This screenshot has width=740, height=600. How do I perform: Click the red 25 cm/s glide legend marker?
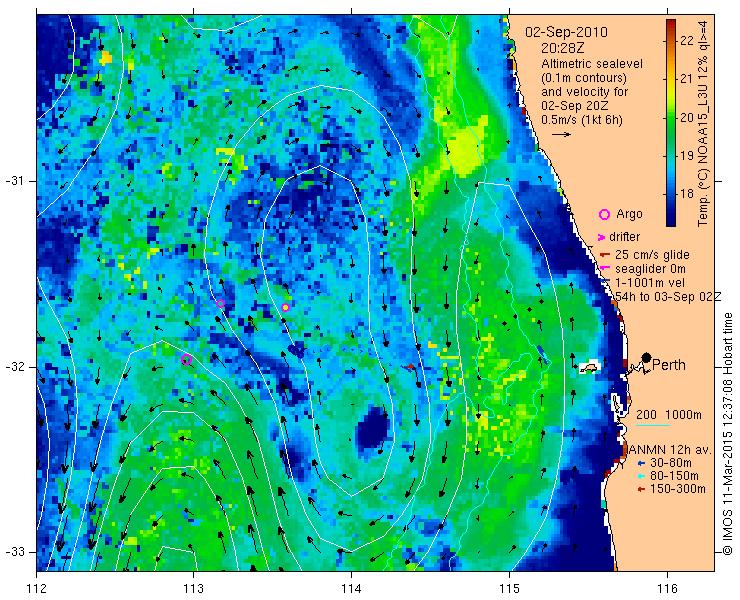tap(605, 255)
